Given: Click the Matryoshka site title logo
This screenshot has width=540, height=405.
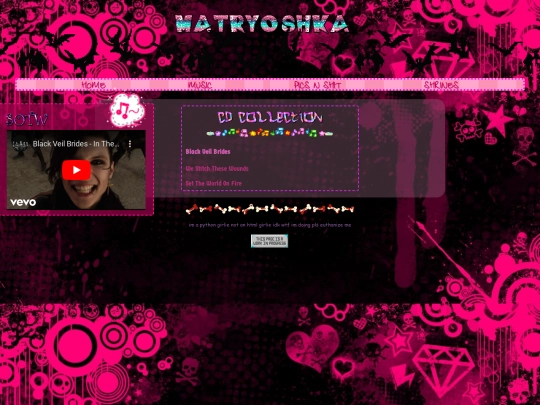Looking at the screenshot, I should [x=262, y=24].
